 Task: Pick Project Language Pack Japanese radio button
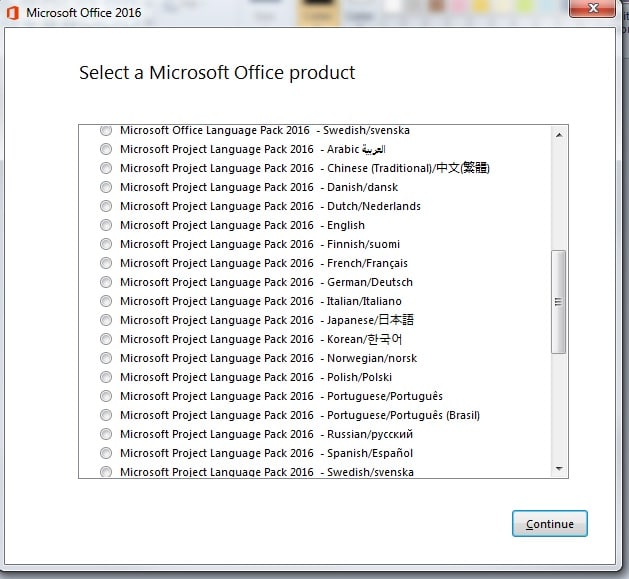[106, 320]
